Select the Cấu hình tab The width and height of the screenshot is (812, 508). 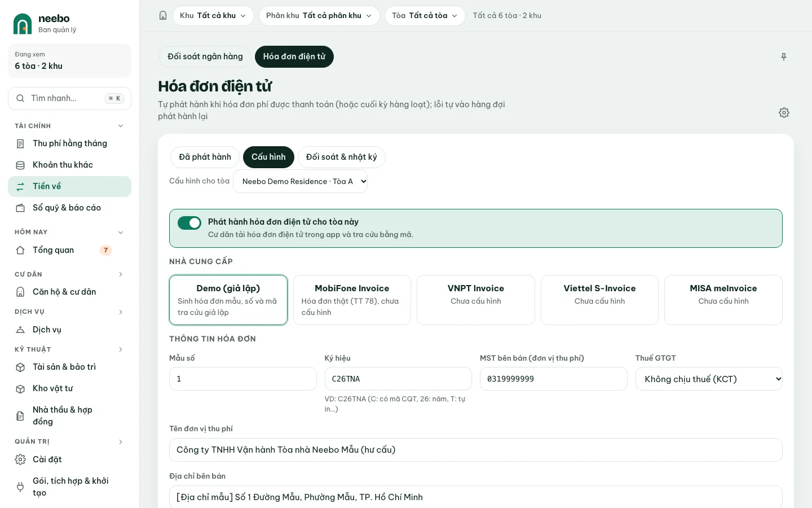coord(268,157)
